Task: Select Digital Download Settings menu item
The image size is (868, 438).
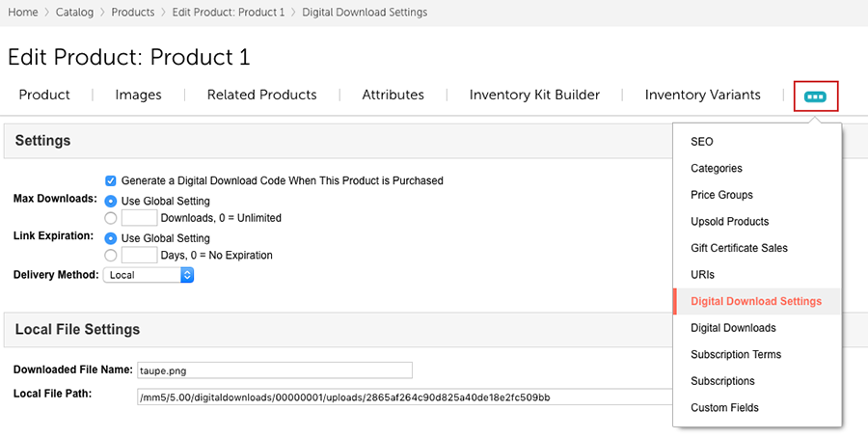Action: (757, 301)
